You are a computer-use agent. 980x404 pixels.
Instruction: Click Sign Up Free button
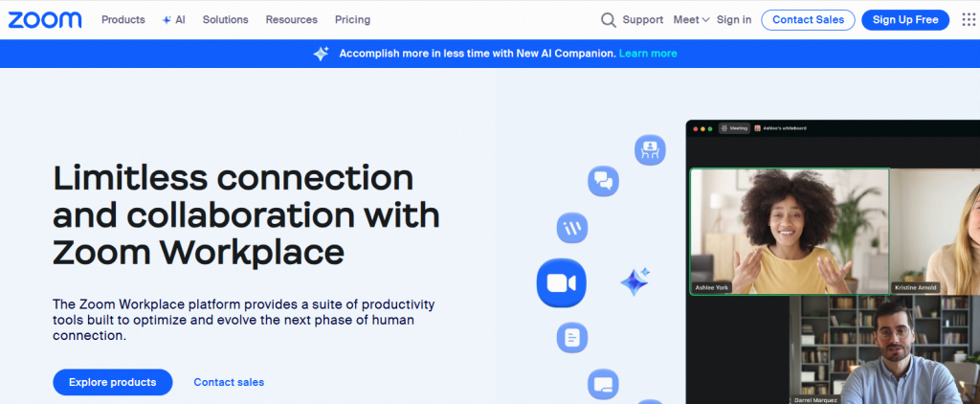pyautogui.click(x=905, y=20)
